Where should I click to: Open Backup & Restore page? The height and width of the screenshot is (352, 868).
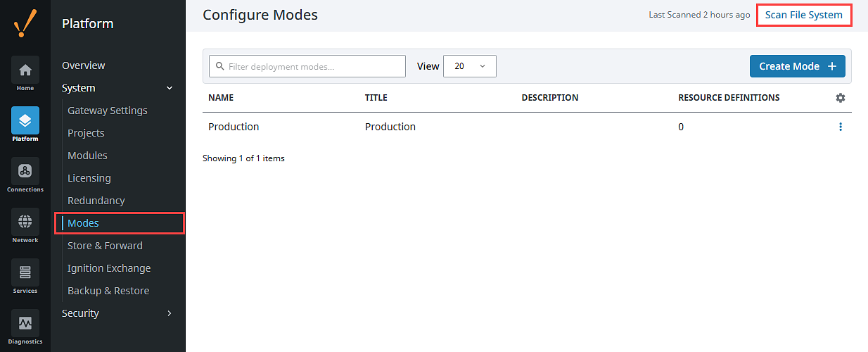(x=108, y=291)
